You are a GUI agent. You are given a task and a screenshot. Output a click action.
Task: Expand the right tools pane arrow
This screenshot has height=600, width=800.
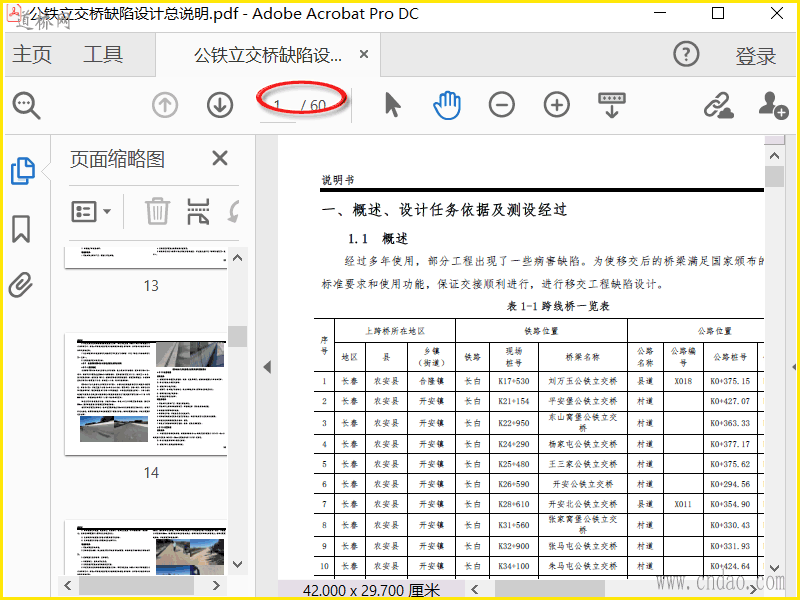pyautogui.click(x=794, y=367)
